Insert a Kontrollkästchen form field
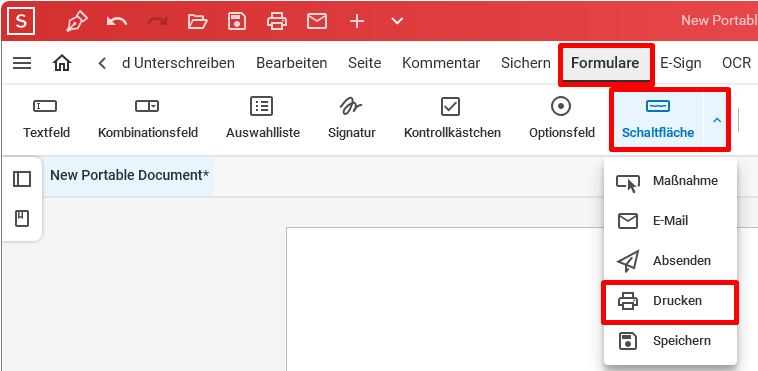 click(x=452, y=119)
